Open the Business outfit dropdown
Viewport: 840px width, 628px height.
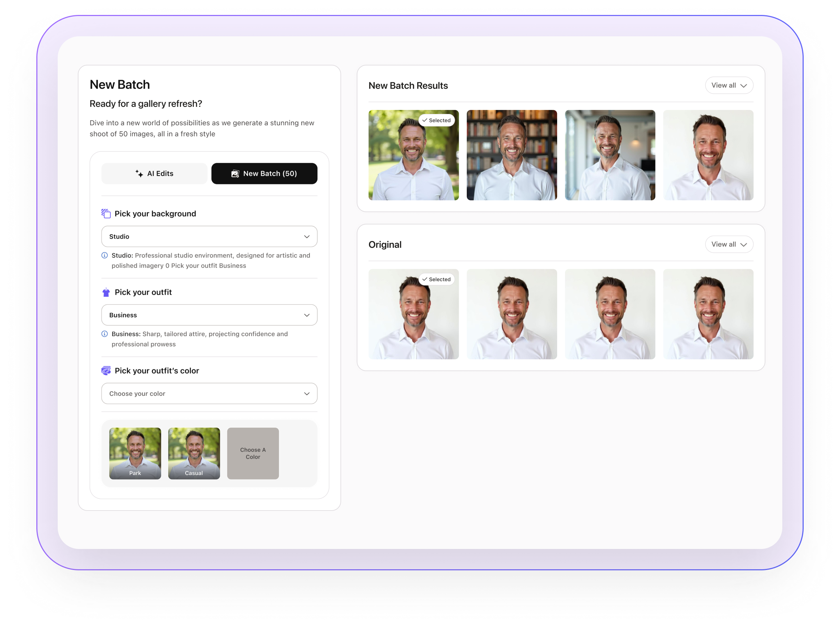tap(209, 315)
